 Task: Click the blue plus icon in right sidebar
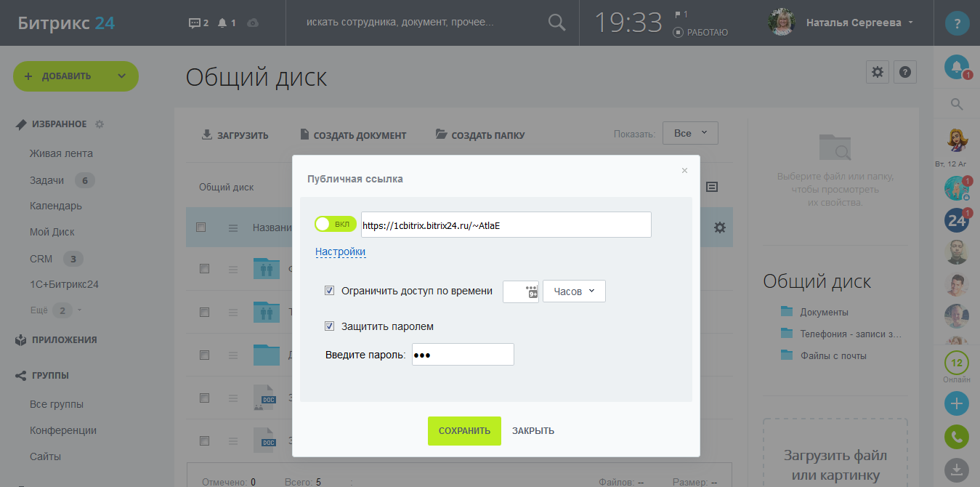[x=956, y=403]
